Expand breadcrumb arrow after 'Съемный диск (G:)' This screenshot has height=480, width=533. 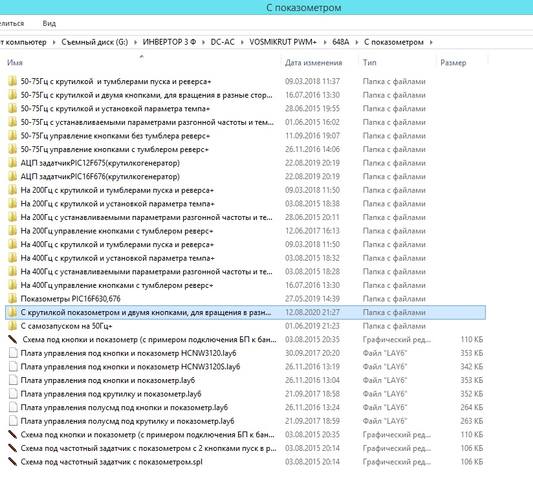coord(136,42)
